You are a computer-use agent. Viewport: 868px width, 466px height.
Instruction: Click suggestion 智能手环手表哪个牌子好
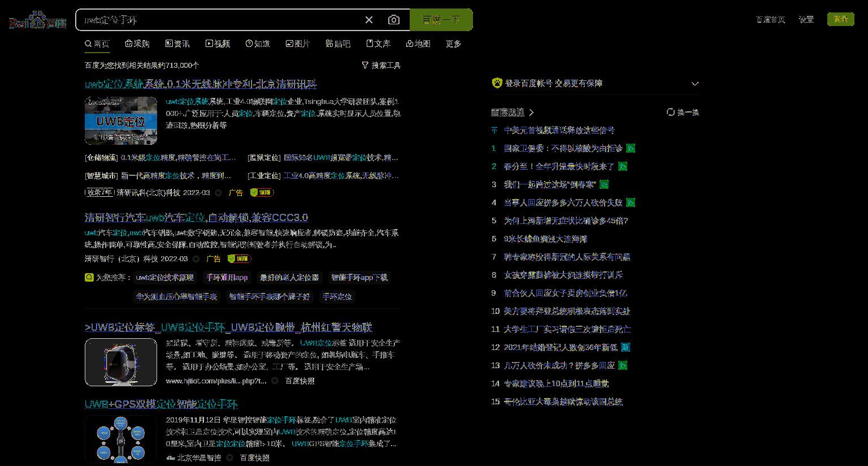click(270, 296)
